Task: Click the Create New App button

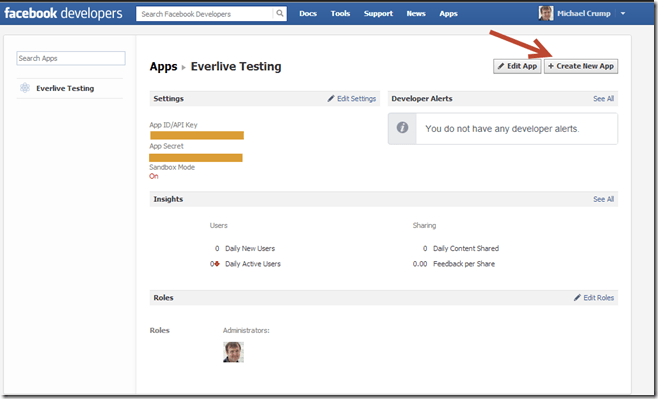Action: [x=581, y=66]
